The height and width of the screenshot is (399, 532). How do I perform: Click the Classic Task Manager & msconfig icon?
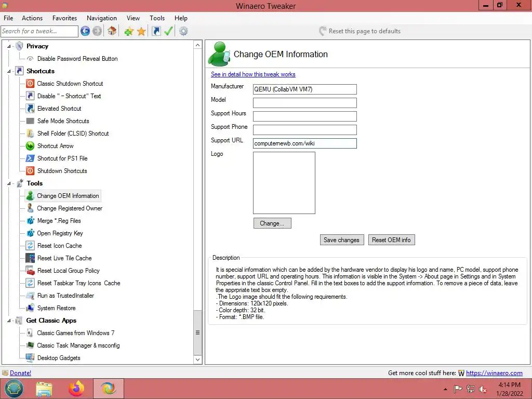[x=30, y=345]
